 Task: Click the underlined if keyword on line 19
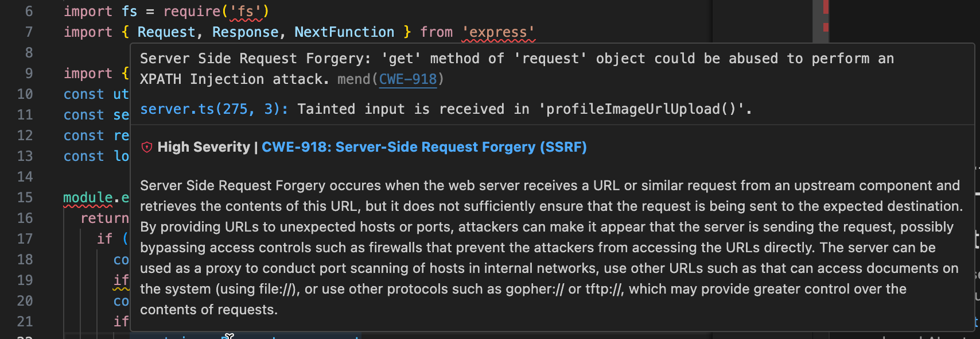click(121, 280)
